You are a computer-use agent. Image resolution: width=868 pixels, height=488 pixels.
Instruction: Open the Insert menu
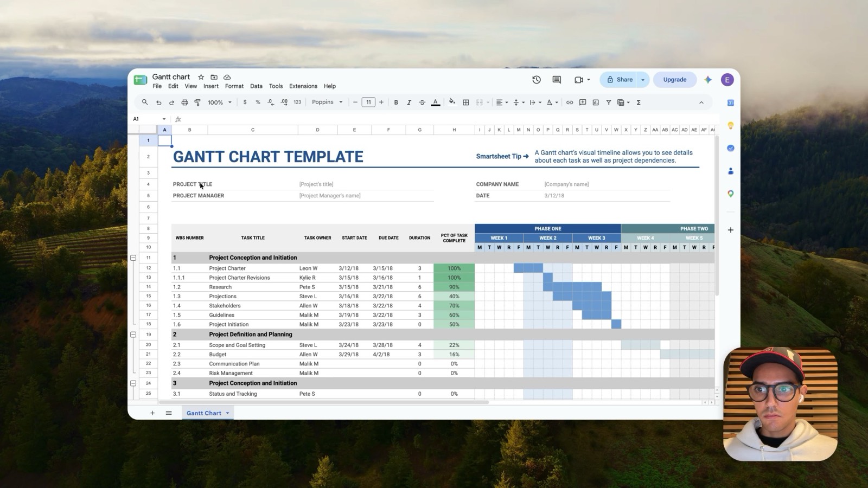[211, 86]
